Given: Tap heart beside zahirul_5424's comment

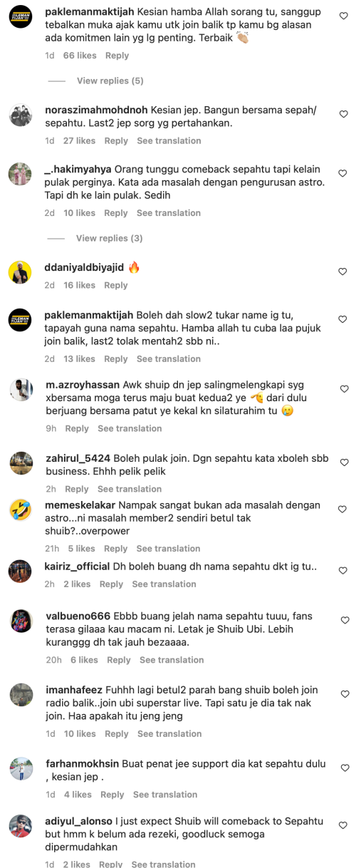Looking at the screenshot, I should click(x=343, y=463).
